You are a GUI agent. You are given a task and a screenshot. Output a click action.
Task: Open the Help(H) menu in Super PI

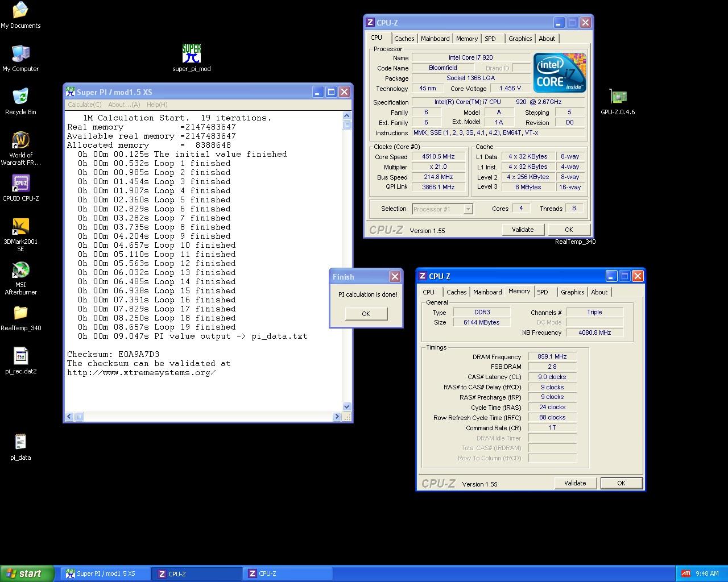[157, 105]
